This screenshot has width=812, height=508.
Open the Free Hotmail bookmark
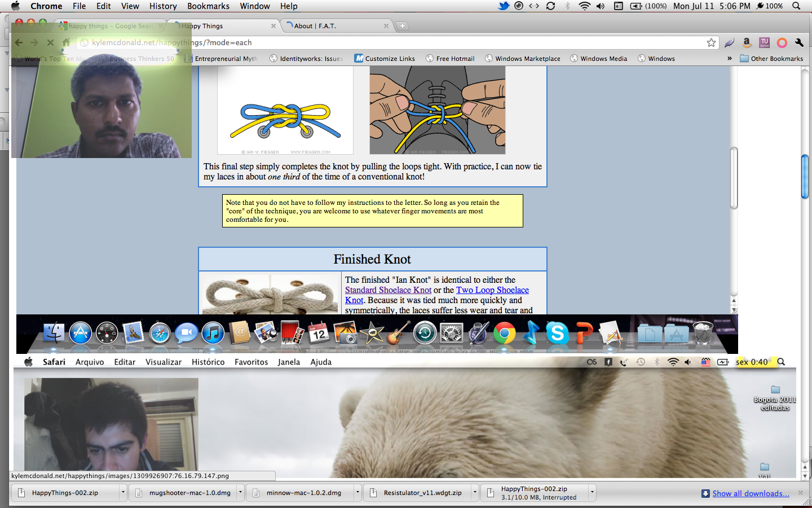(x=450, y=58)
